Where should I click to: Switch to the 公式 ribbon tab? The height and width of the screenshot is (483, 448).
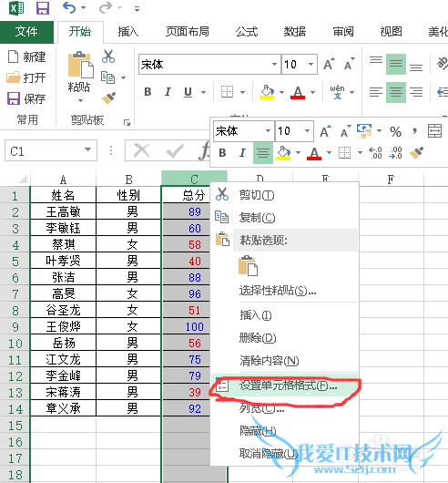pos(247,32)
